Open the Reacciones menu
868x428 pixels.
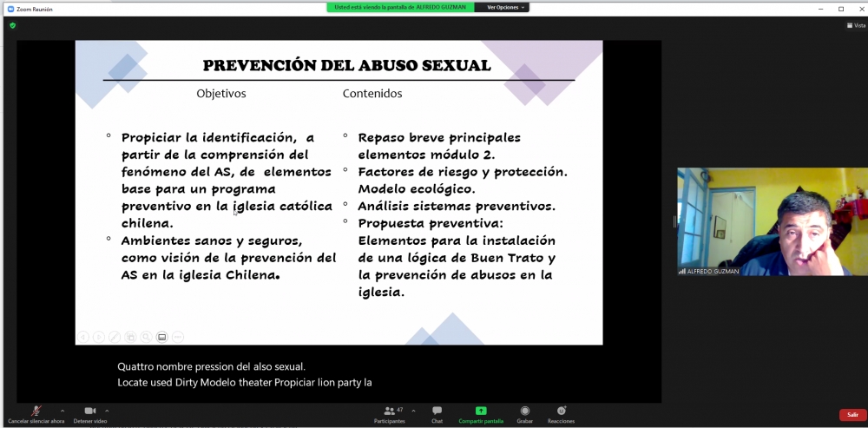click(561, 412)
